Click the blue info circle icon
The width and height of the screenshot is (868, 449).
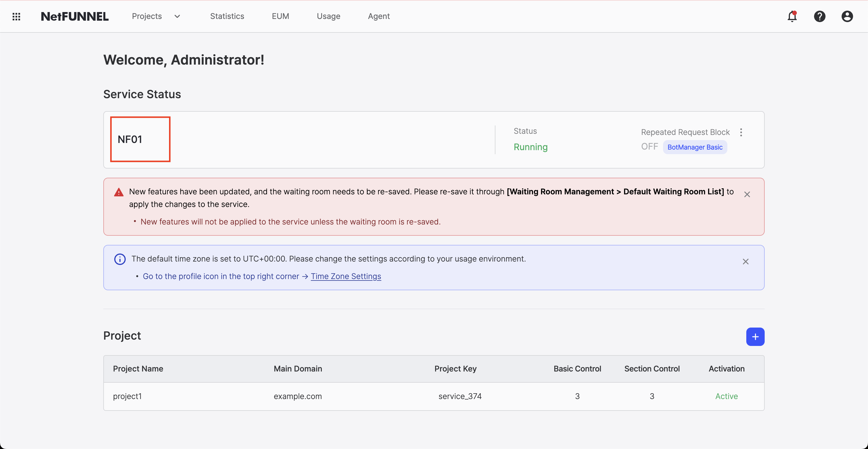coord(120,259)
